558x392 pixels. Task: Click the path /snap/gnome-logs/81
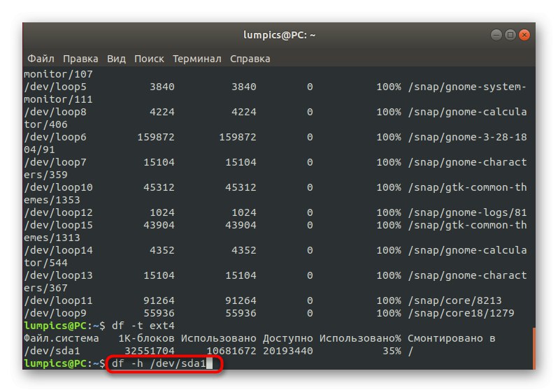click(x=467, y=212)
